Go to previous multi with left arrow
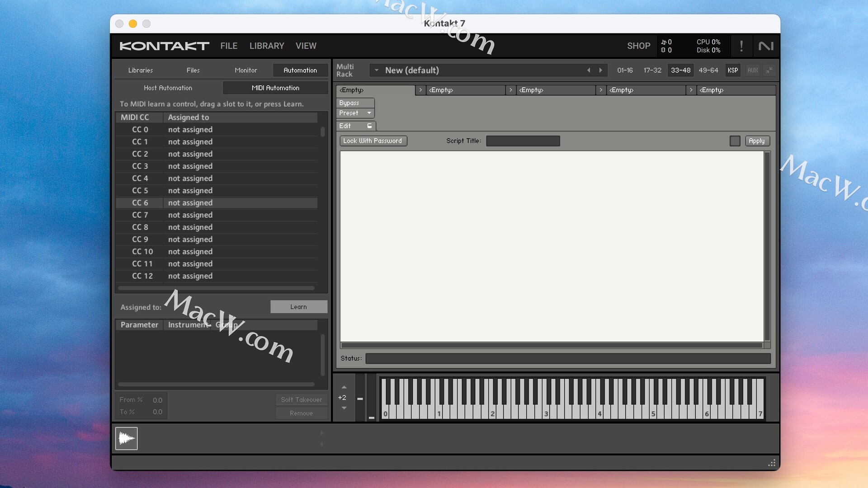This screenshot has height=488, width=868. point(589,70)
